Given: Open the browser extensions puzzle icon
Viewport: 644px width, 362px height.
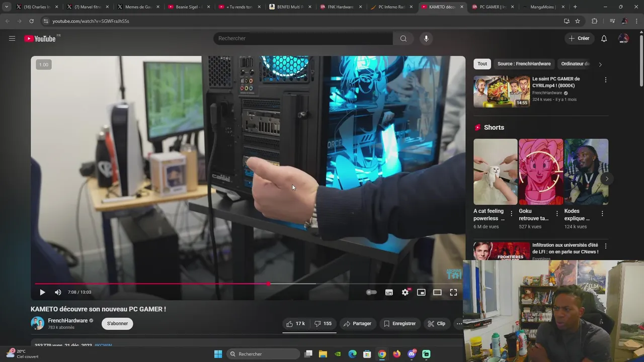Looking at the screenshot, I should click(594, 21).
